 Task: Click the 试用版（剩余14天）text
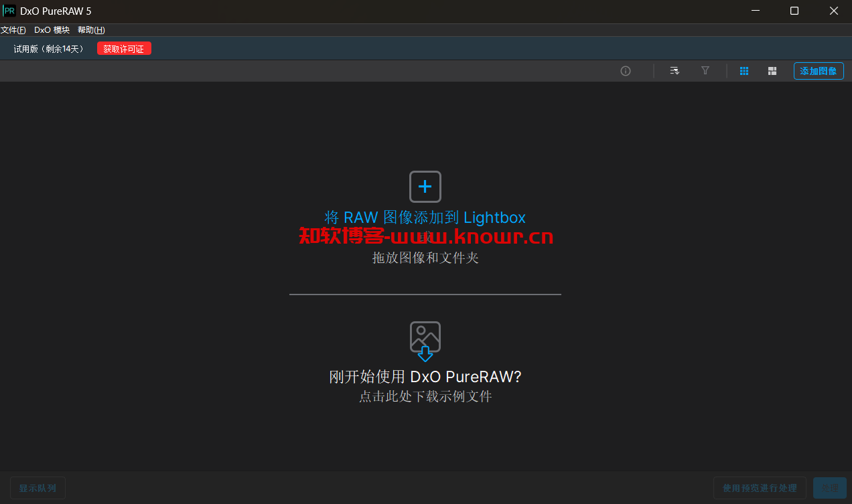[50, 49]
